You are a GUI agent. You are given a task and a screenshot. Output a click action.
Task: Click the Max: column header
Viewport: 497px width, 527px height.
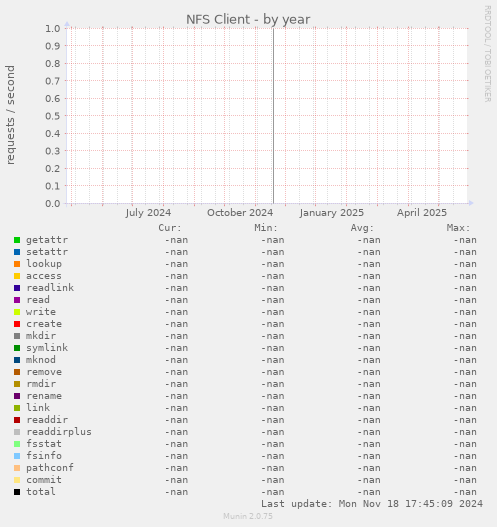pos(458,228)
